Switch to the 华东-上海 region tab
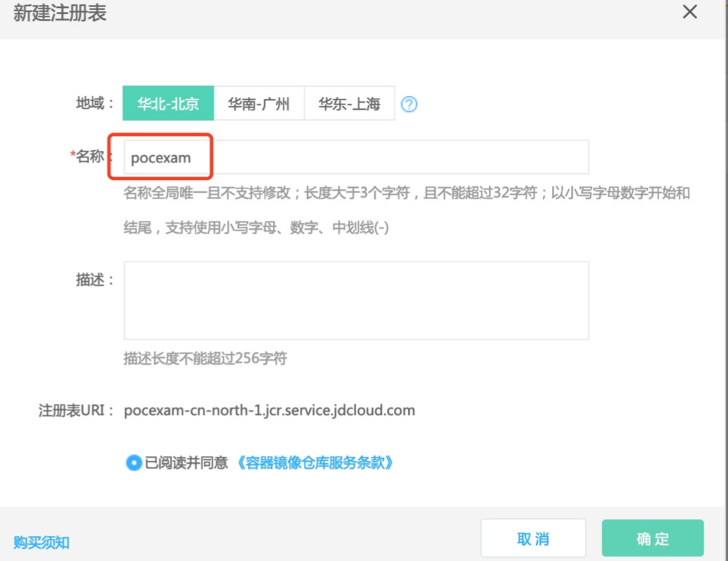 point(349,104)
